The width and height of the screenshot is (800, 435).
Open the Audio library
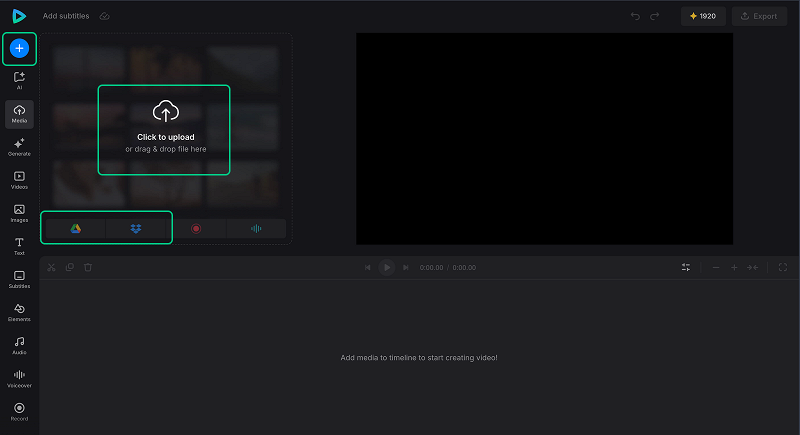[x=19, y=346]
